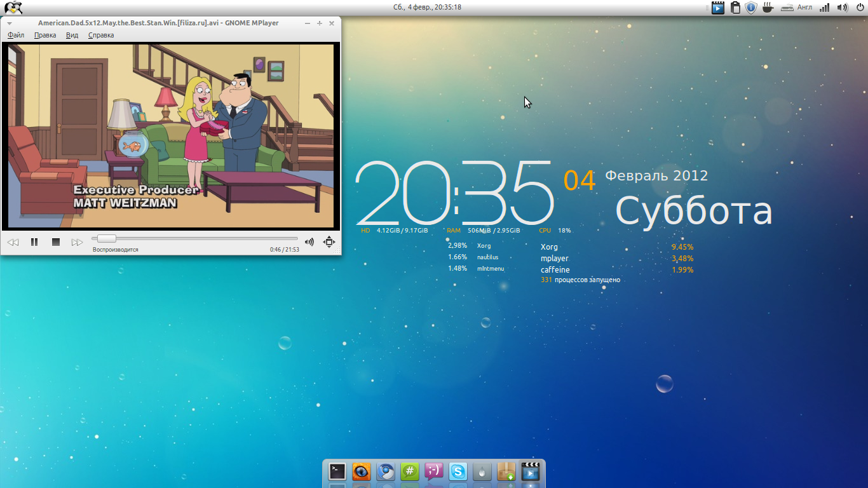Click the MPlayer tray icon in top panel
This screenshot has width=868, height=488.
tap(717, 8)
